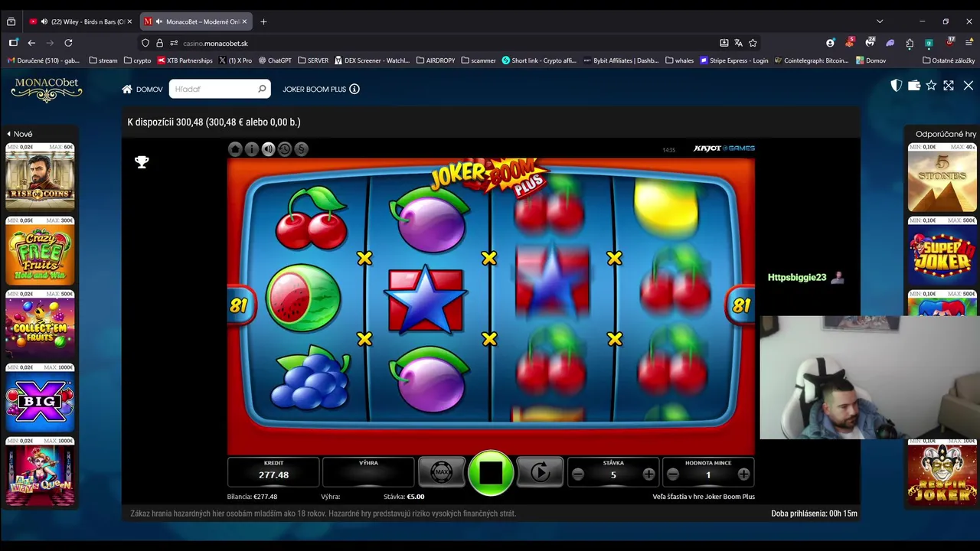
Task: Open the SERVER bookmarks folder
Action: click(313, 60)
